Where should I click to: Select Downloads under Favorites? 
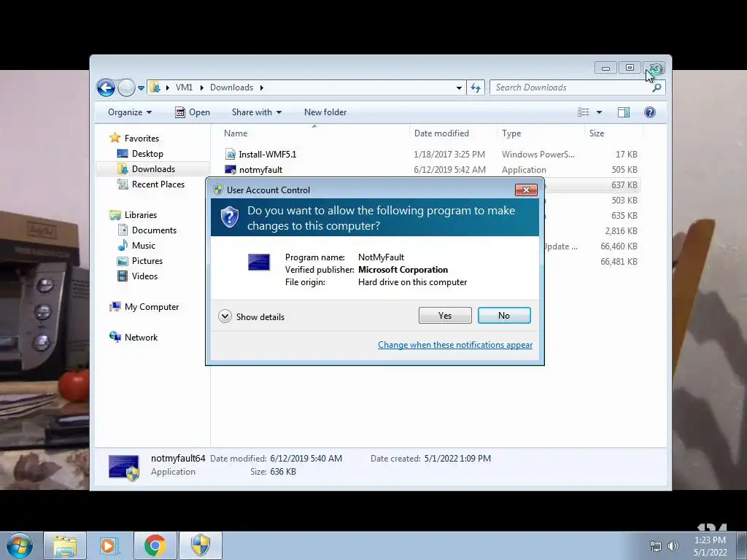tap(153, 169)
